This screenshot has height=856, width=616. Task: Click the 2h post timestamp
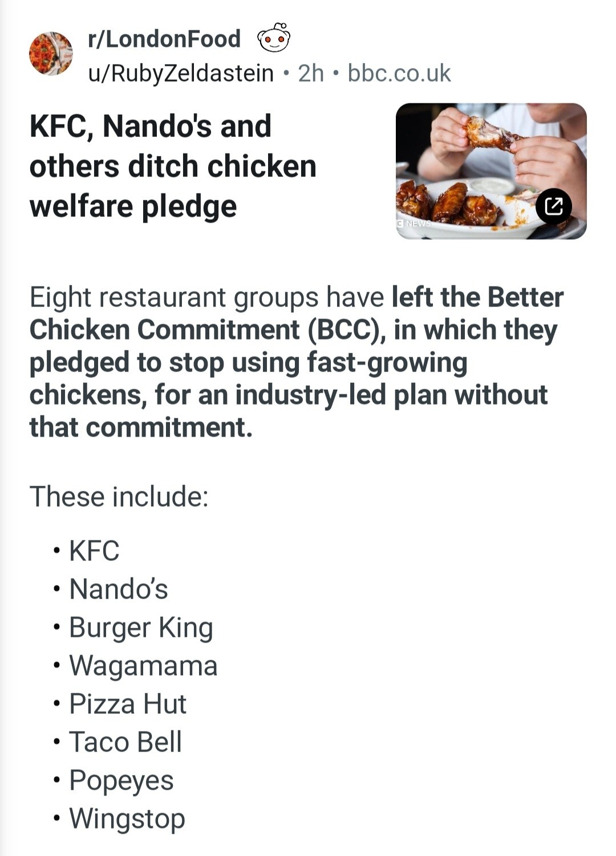[x=311, y=73]
